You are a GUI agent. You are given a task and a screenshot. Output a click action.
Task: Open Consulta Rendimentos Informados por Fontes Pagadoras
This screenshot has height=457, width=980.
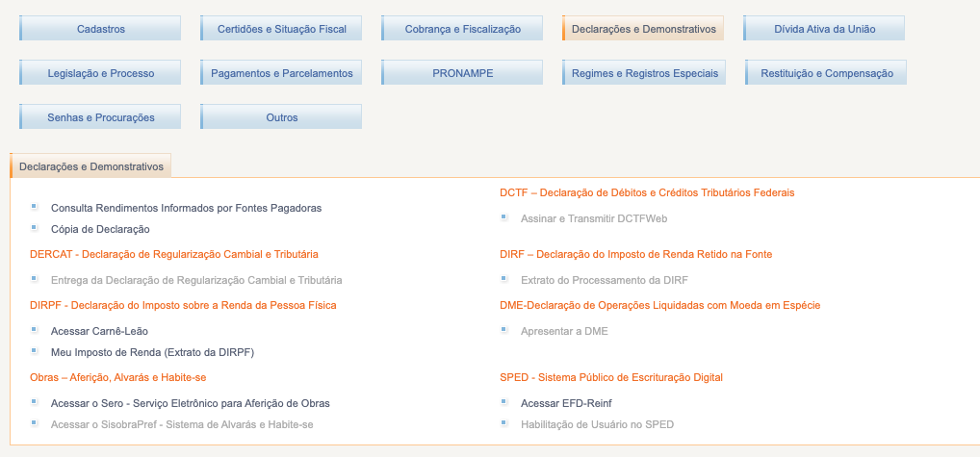click(x=186, y=208)
